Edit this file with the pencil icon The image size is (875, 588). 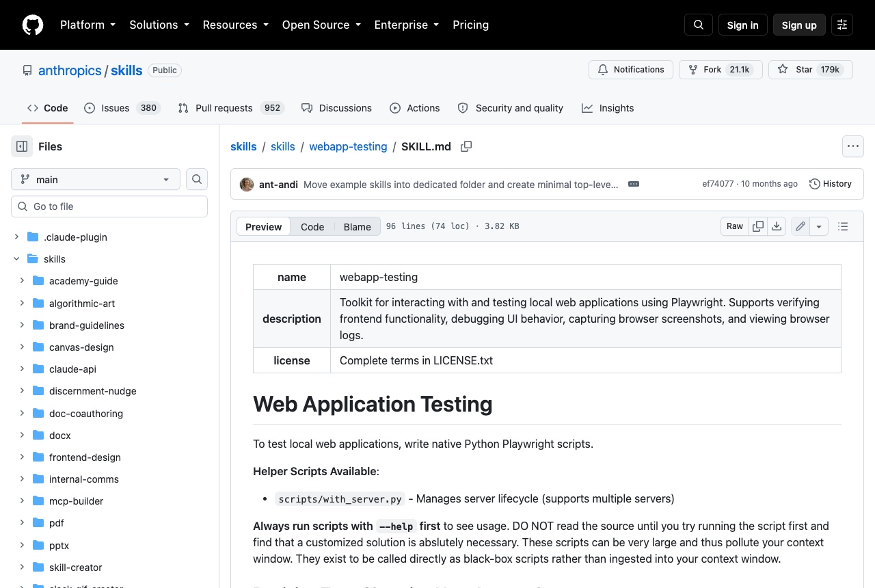[800, 226]
